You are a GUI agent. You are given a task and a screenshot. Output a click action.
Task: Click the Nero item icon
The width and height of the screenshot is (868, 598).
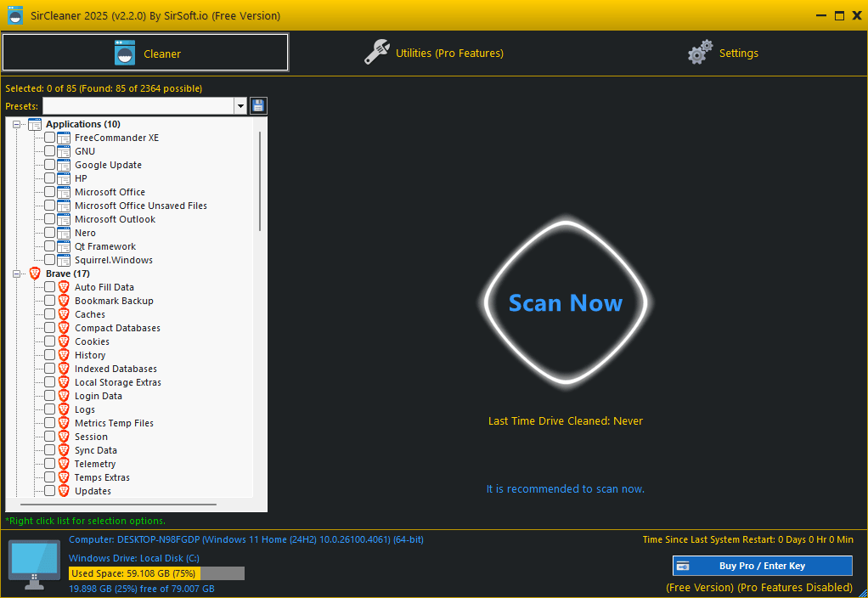pyautogui.click(x=64, y=233)
